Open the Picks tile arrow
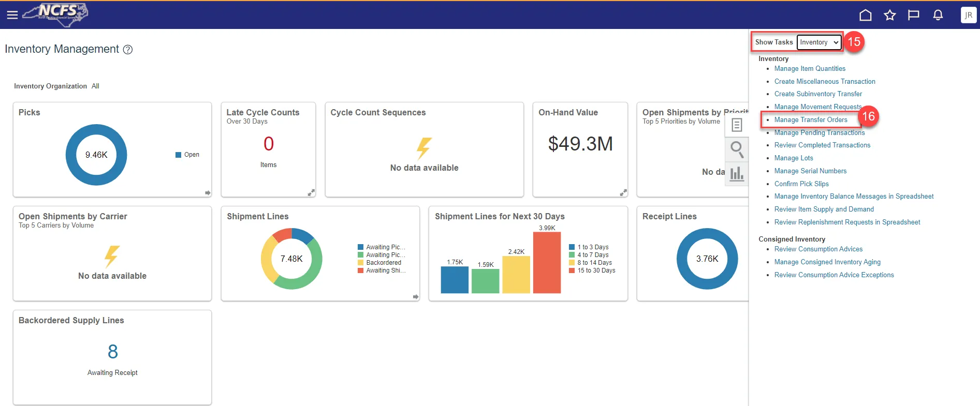This screenshot has width=980, height=406. point(208,193)
